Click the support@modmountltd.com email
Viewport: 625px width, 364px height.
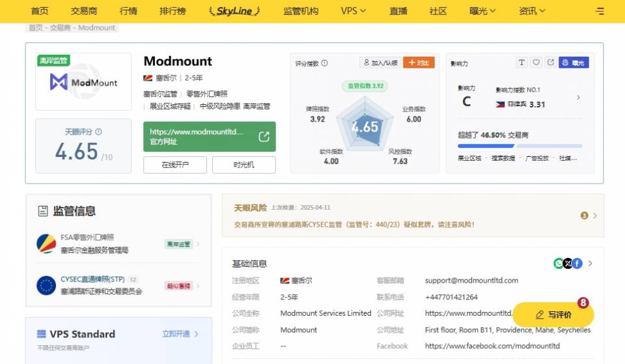[471, 280]
